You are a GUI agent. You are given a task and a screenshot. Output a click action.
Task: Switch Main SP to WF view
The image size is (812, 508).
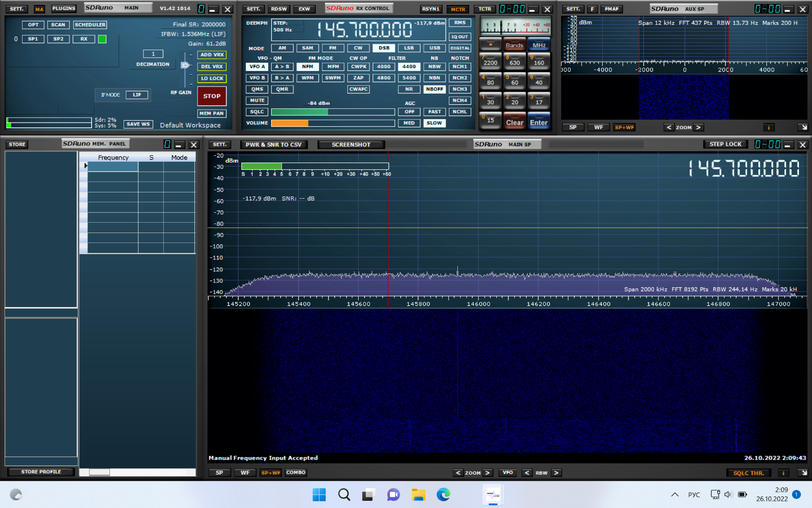245,473
